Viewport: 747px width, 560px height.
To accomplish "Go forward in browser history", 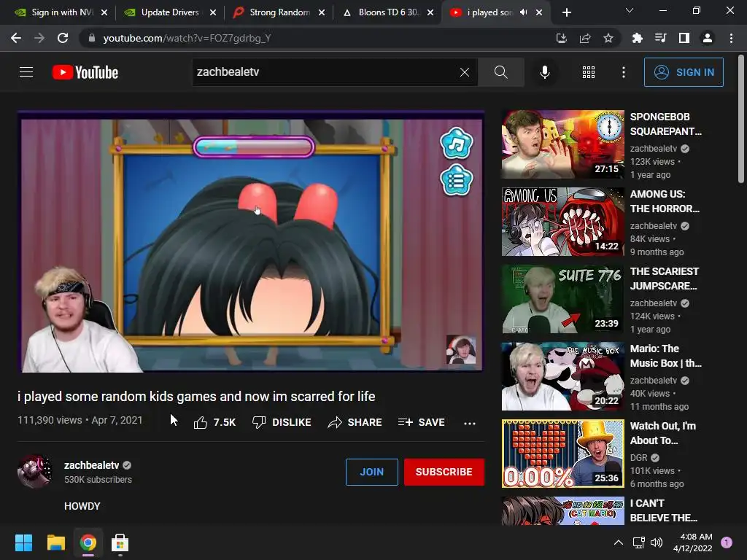I will [x=39, y=38].
